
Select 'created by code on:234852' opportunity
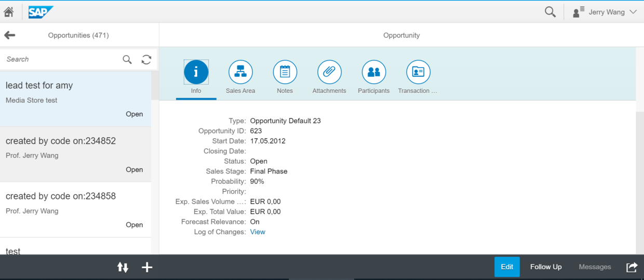pyautogui.click(x=75, y=154)
